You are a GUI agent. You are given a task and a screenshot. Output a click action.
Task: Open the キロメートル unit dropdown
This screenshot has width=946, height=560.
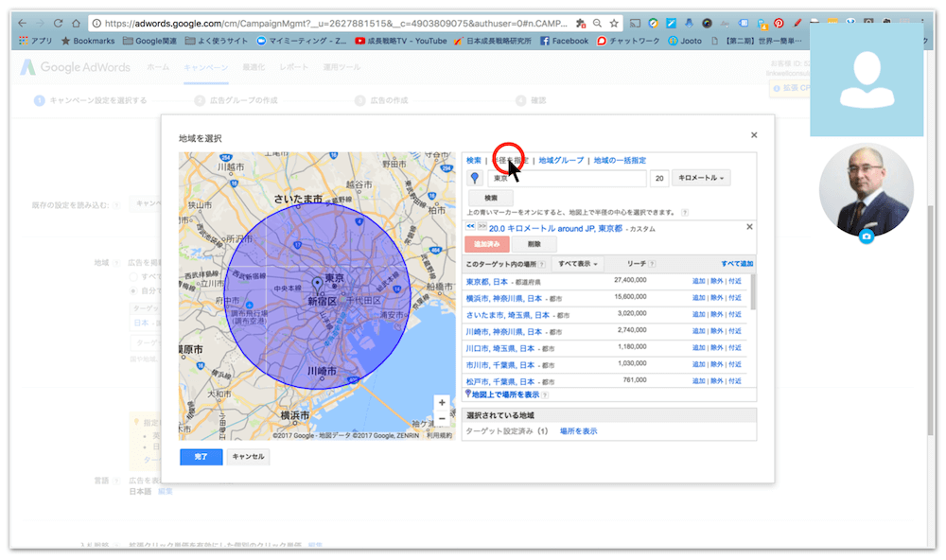coord(700,178)
